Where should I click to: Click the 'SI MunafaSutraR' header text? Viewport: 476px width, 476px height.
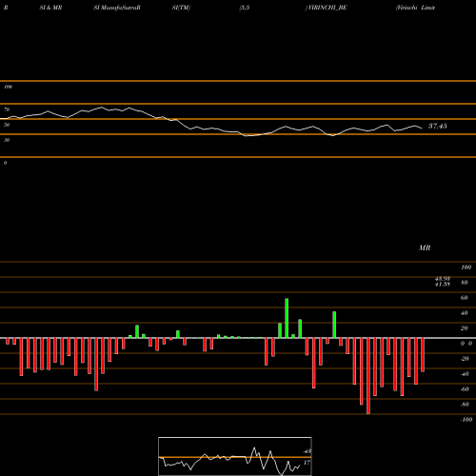click(117, 8)
